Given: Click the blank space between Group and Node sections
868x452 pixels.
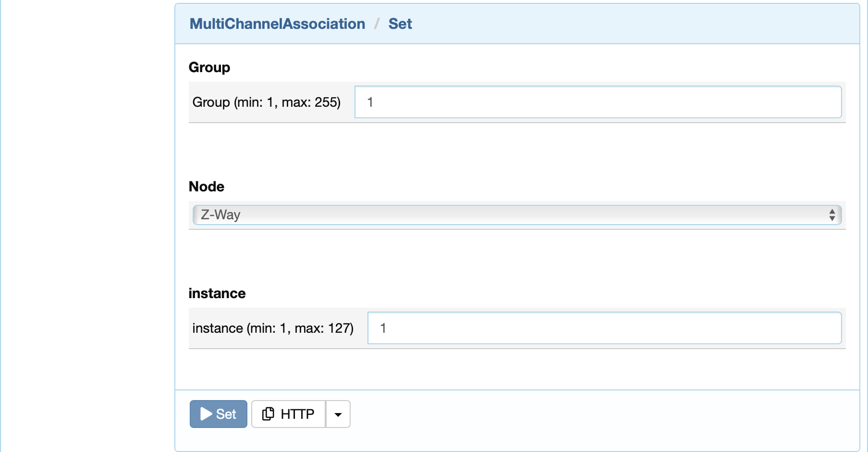Looking at the screenshot, I should (x=517, y=151).
